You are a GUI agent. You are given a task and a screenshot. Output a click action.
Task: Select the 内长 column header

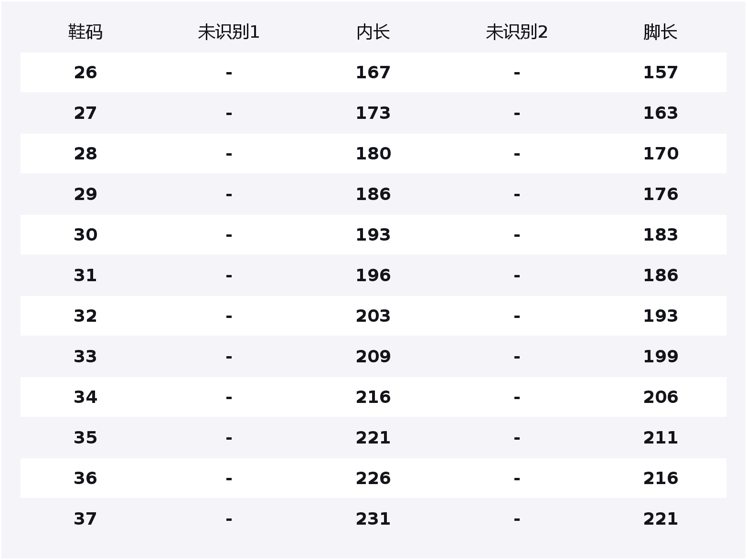click(x=373, y=32)
